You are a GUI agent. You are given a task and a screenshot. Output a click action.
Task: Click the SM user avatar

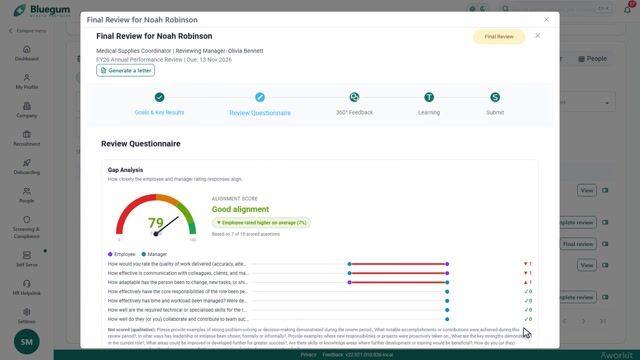pos(27,342)
